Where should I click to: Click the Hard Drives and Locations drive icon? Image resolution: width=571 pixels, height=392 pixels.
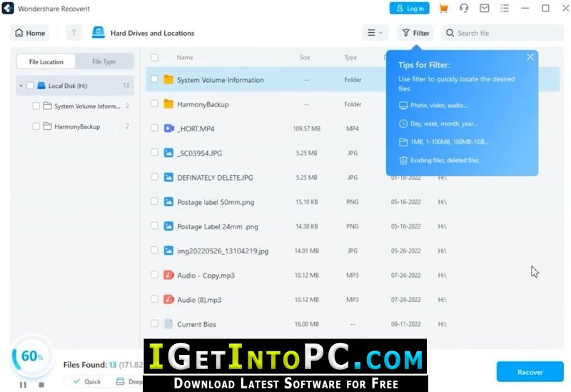click(98, 33)
